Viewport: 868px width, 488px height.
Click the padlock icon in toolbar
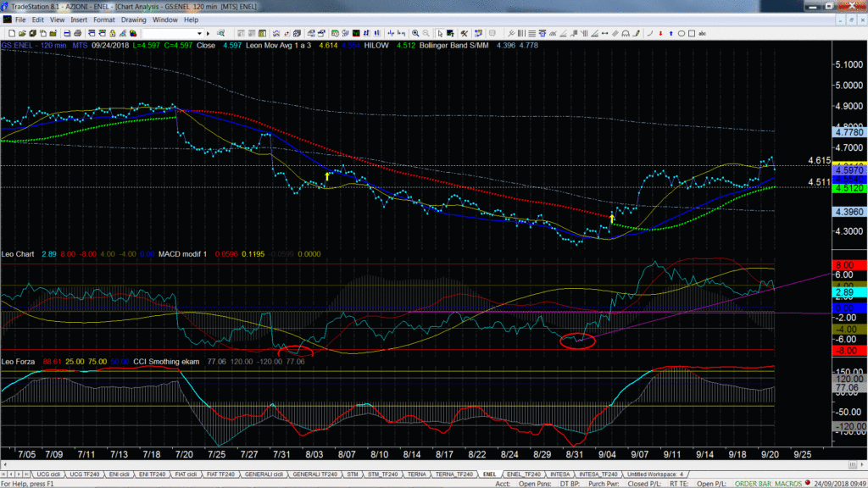113,33
